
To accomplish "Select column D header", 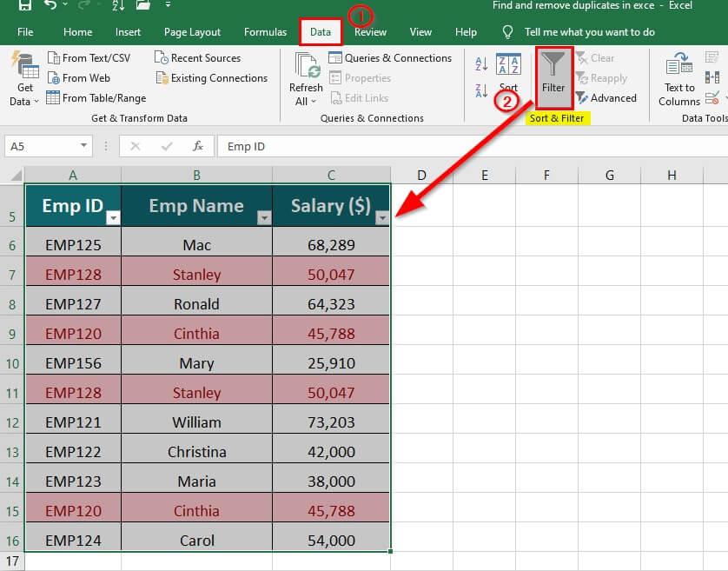I will point(421,176).
